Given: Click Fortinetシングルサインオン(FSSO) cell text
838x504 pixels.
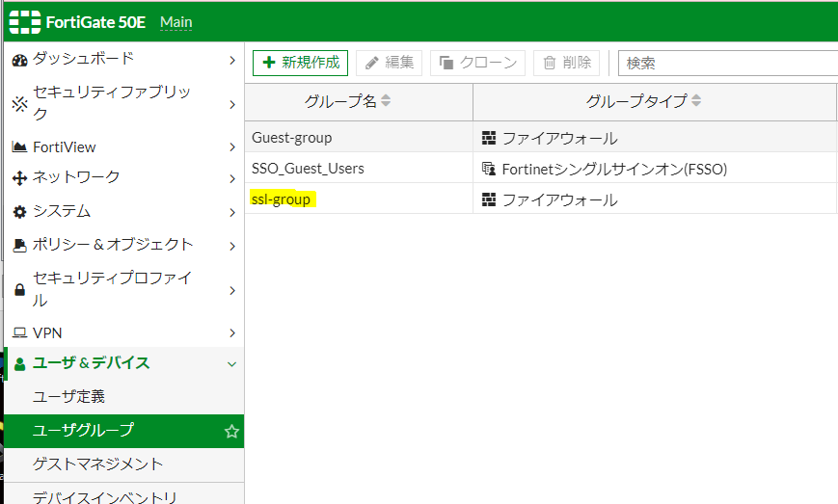Looking at the screenshot, I should (614, 170).
